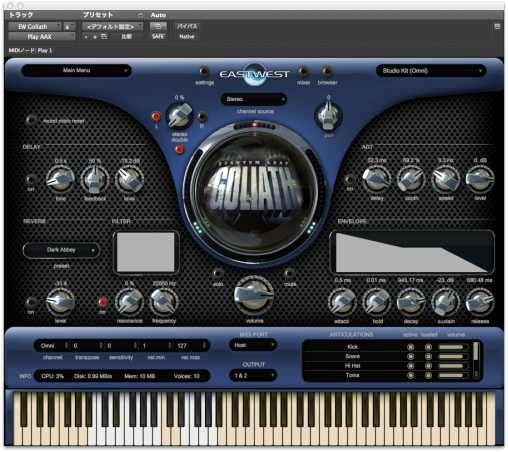Click the minus preset button
This screenshot has width=508, height=452.
(x=86, y=37)
